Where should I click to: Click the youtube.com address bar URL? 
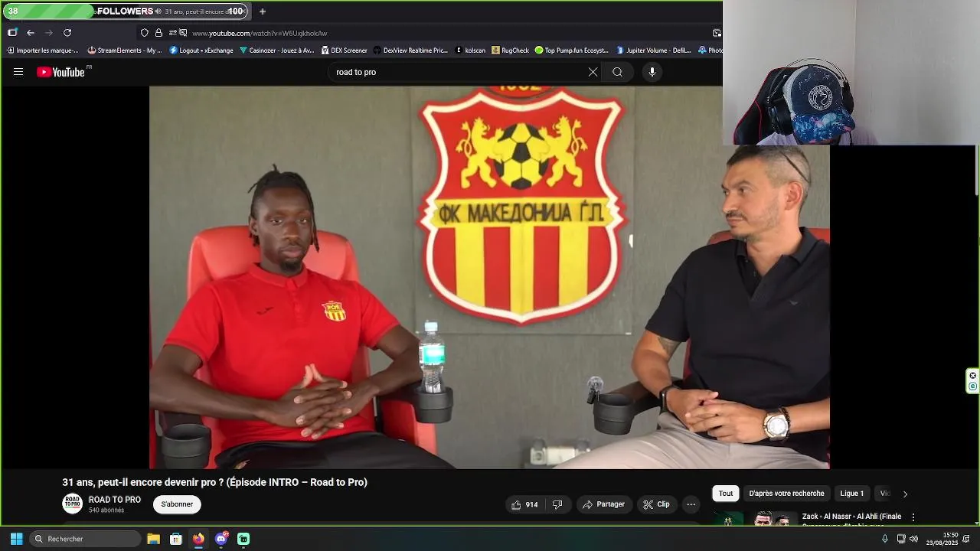point(260,34)
